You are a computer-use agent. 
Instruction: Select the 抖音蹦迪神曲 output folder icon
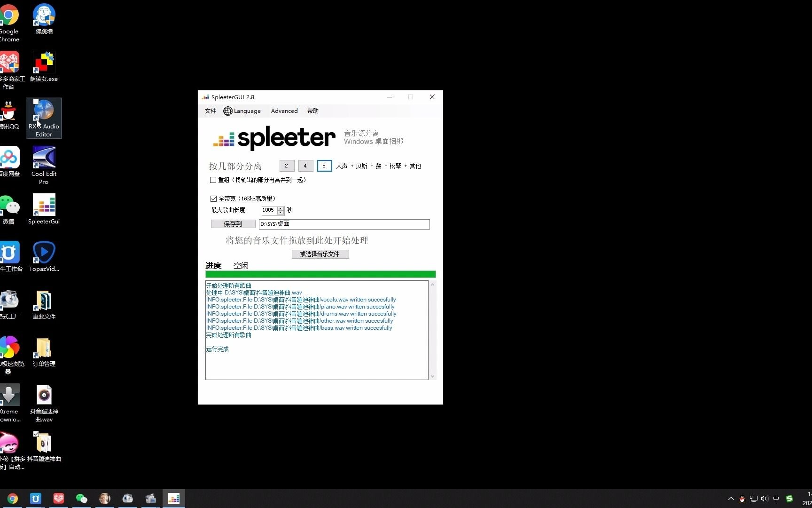tap(44, 447)
